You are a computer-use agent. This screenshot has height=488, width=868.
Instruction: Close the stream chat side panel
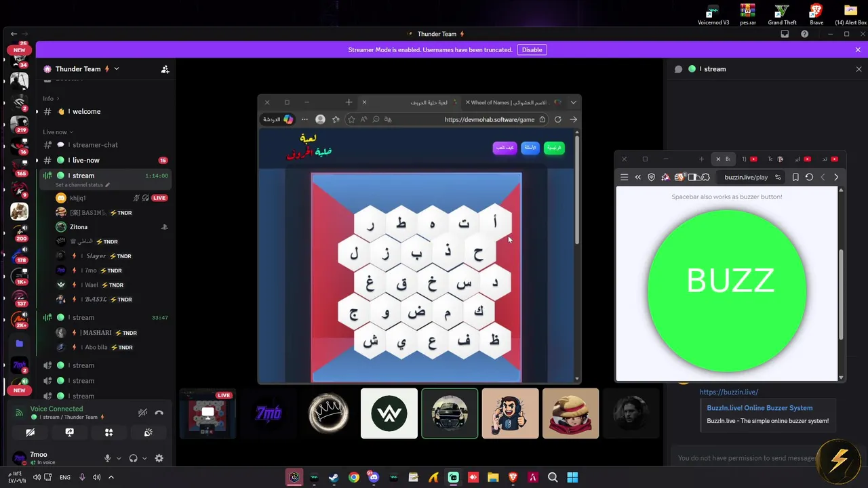coord(859,69)
